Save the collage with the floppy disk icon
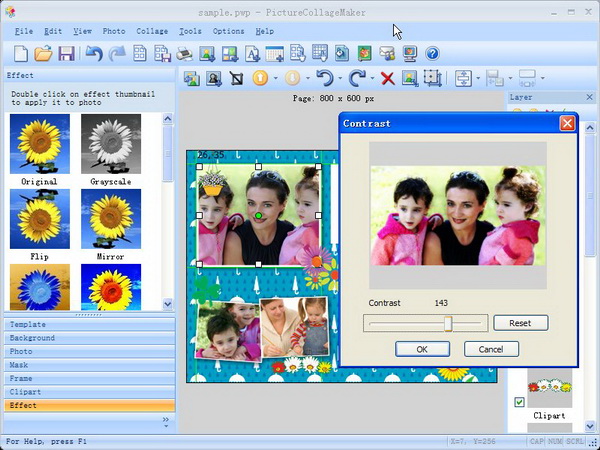Image resolution: width=600 pixels, height=450 pixels. [x=66, y=53]
